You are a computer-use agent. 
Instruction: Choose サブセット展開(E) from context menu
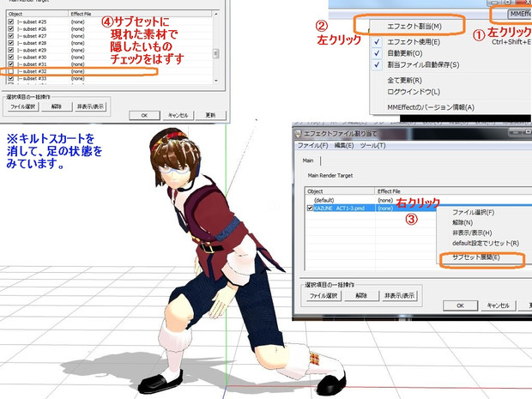coord(476,257)
